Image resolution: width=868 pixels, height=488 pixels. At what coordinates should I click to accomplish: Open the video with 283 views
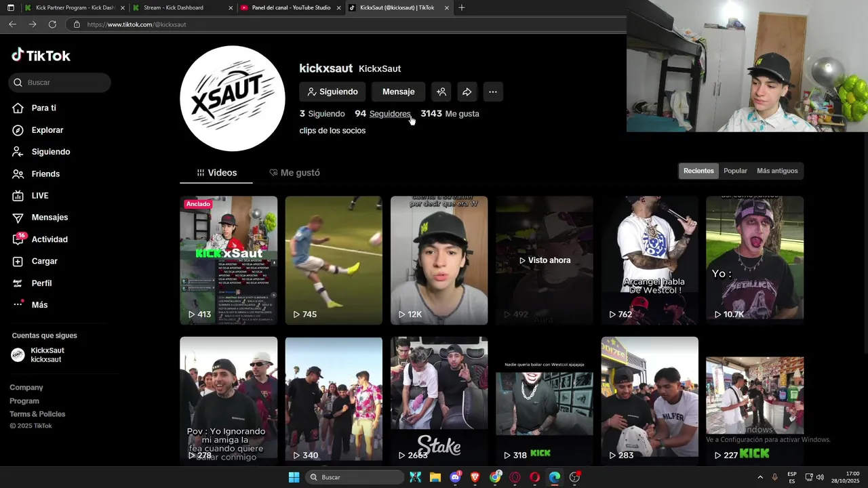650,401
